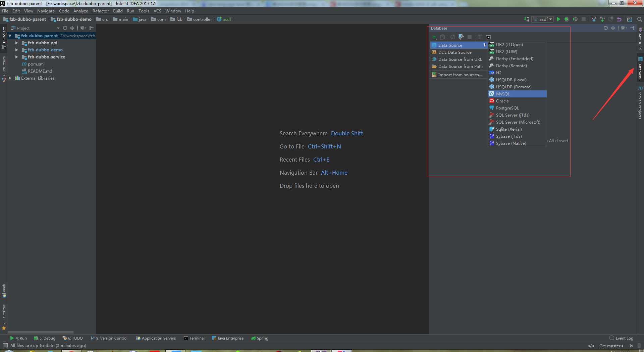Select Sybase (Native) data source
The height and width of the screenshot is (352, 644).
[x=517, y=143]
